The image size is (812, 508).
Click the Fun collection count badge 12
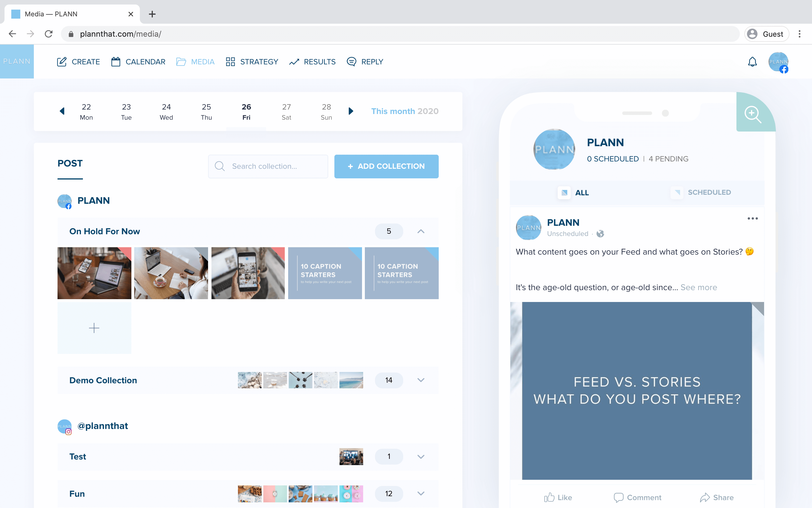tap(389, 494)
